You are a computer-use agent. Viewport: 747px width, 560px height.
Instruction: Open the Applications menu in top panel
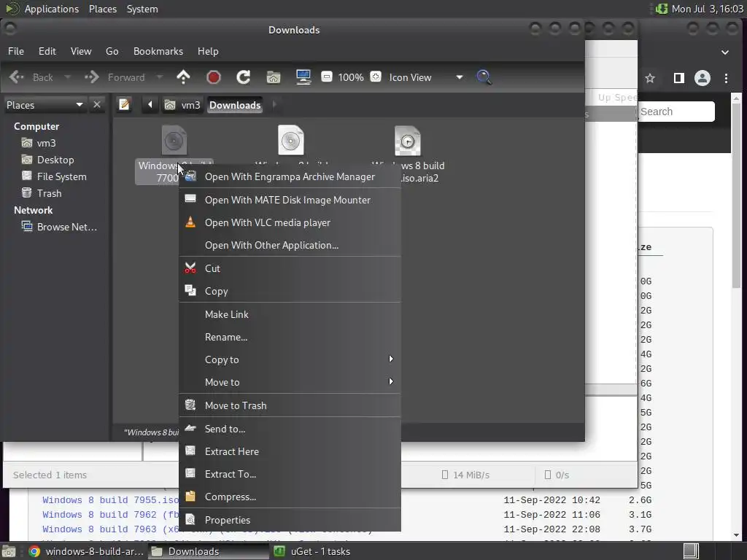click(52, 9)
